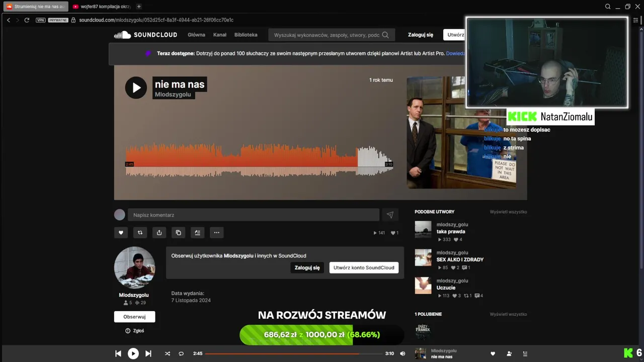Click the browser search icon at the top right
The width and height of the screenshot is (644, 362).
(608, 7)
